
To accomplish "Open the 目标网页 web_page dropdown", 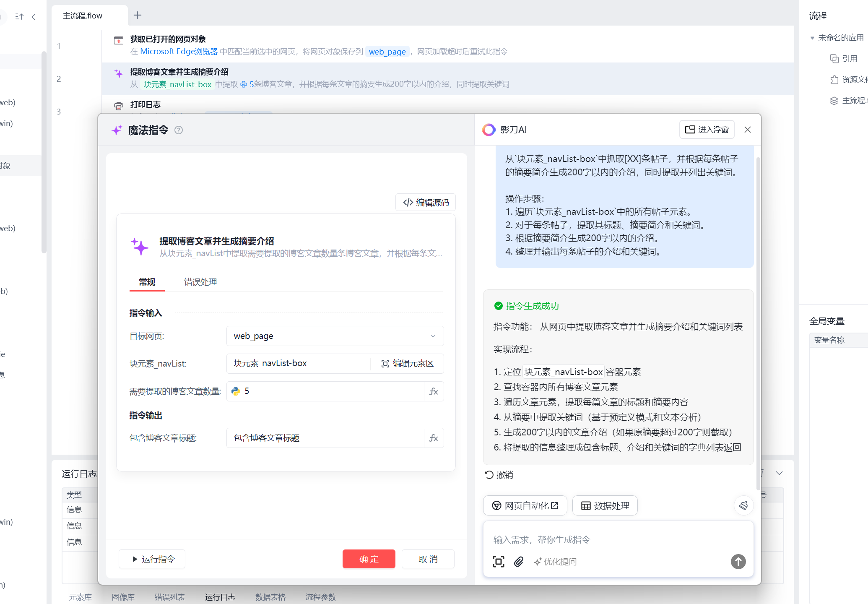I will point(433,336).
